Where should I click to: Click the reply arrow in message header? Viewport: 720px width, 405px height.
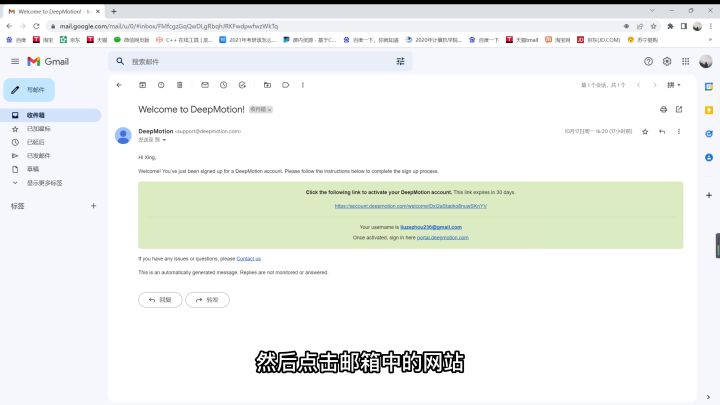tap(662, 132)
